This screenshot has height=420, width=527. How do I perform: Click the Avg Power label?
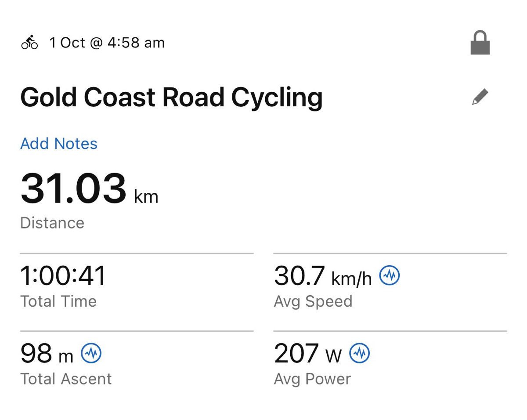(x=312, y=379)
